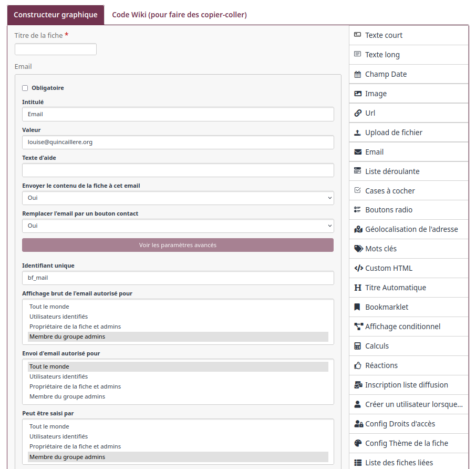Select the Custom HTML code icon
The image size is (476, 469).
click(358, 268)
